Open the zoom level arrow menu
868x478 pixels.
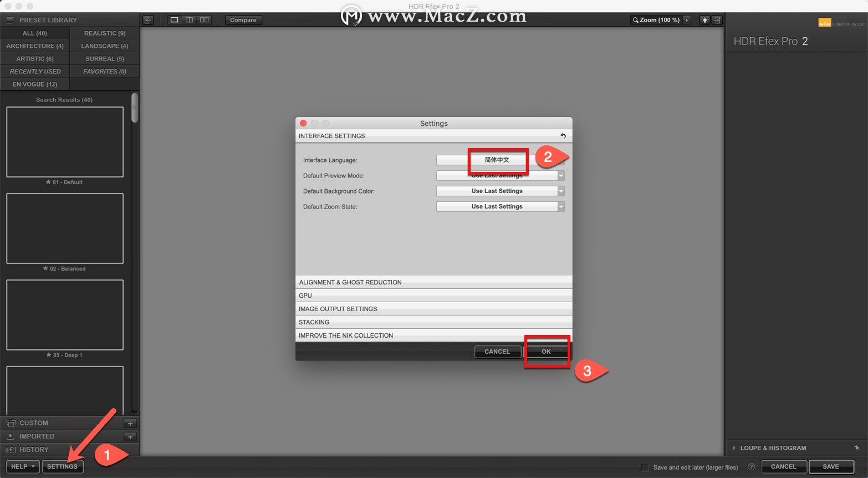(x=687, y=20)
